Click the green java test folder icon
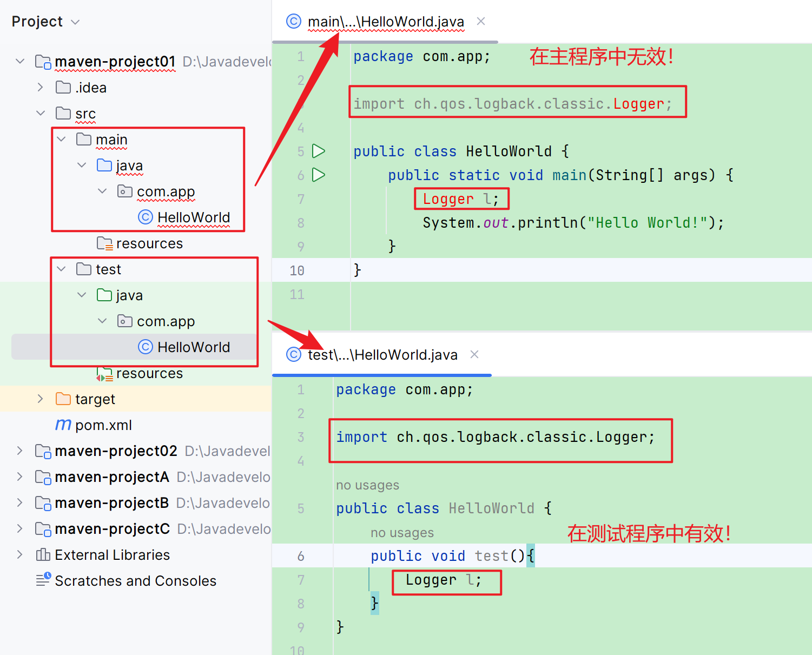The image size is (812, 655). tap(104, 295)
